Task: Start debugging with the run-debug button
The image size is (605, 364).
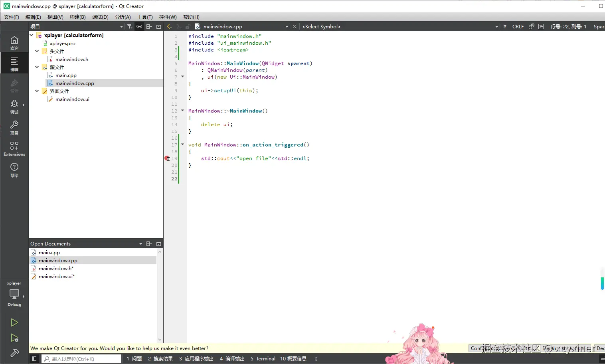Action: pos(14,338)
